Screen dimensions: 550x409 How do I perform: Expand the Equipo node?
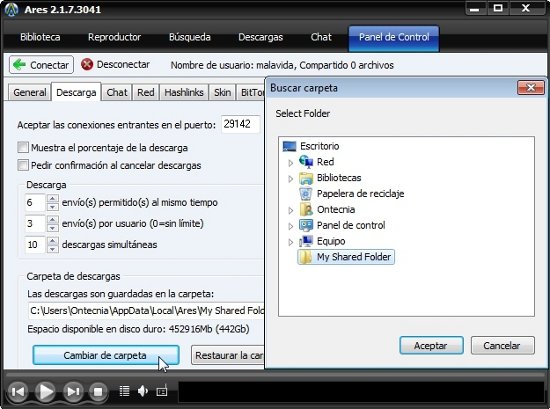click(290, 242)
